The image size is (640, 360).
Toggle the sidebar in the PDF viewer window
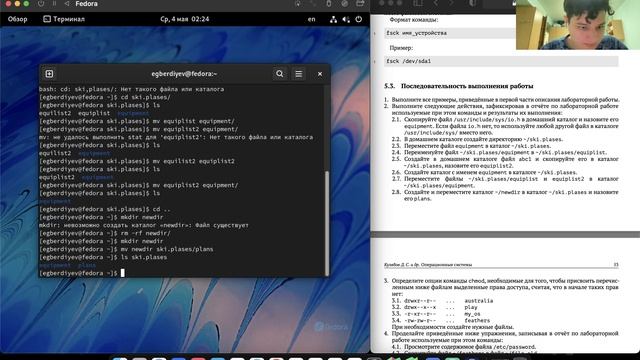coord(418,3)
